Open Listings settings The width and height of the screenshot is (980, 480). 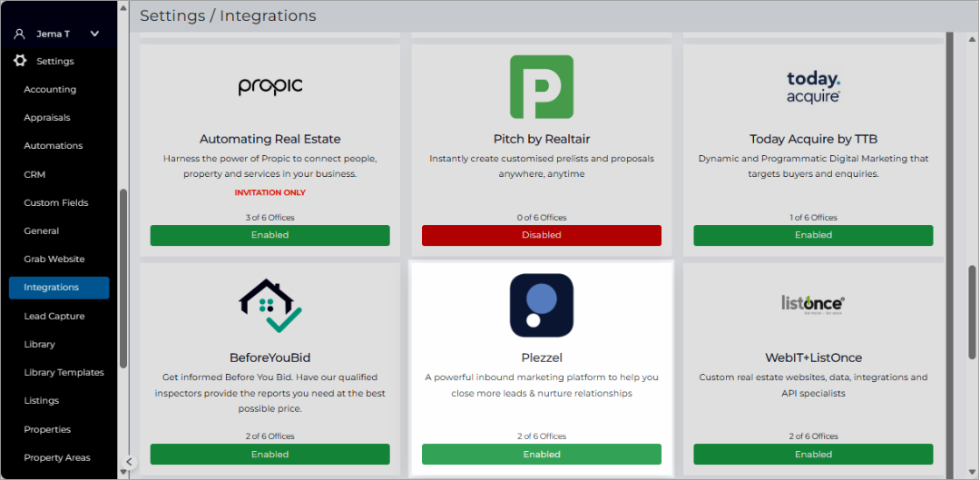click(41, 401)
